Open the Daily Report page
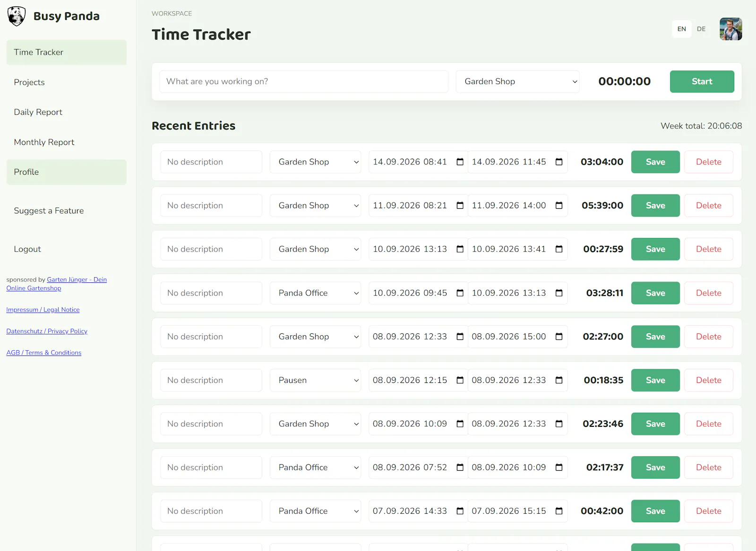 tap(67, 112)
